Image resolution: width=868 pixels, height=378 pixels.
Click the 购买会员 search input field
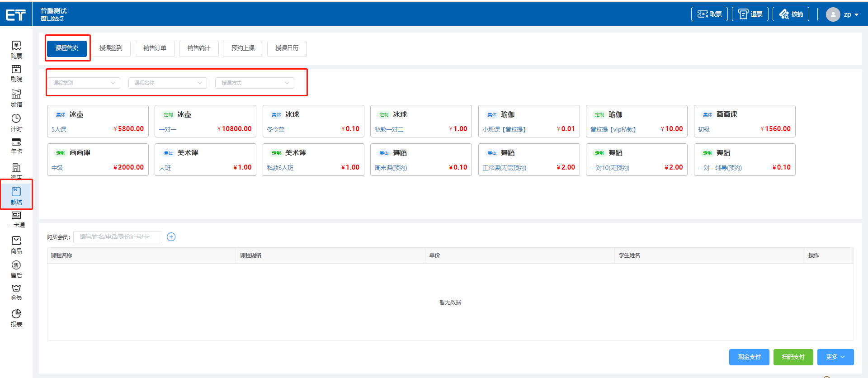click(x=118, y=237)
